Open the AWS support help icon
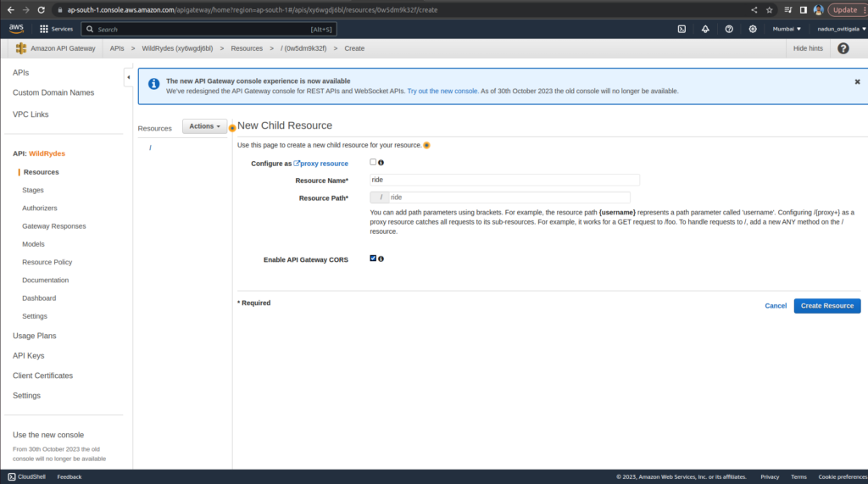This screenshot has height=484, width=868. point(729,29)
